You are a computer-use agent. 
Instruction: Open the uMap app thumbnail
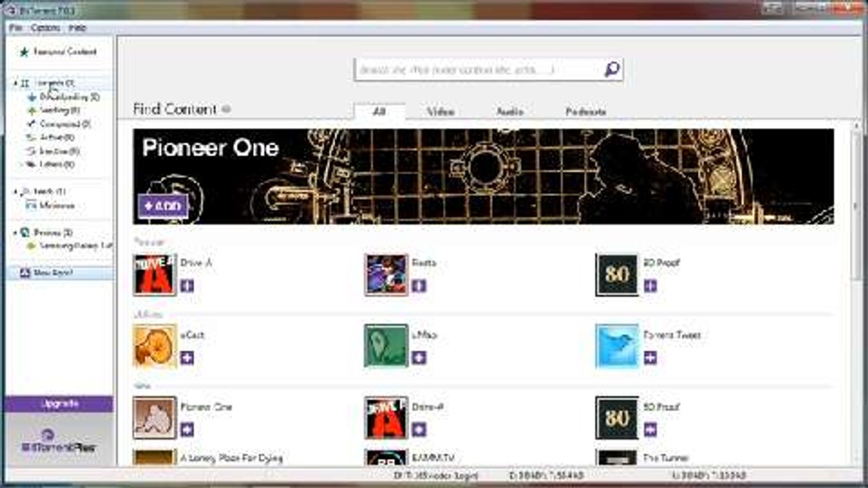point(386,346)
